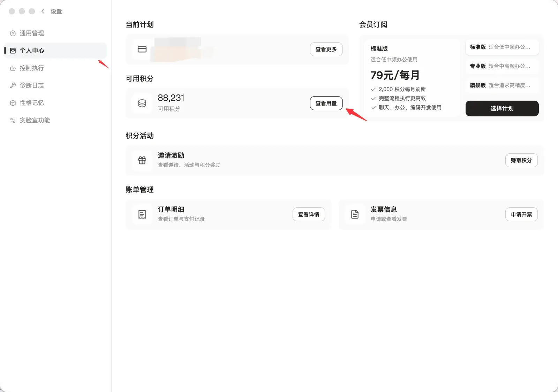Click 查看邀请、活动与积分奖励 description
Screen dimensions: 558x392
(x=189, y=165)
